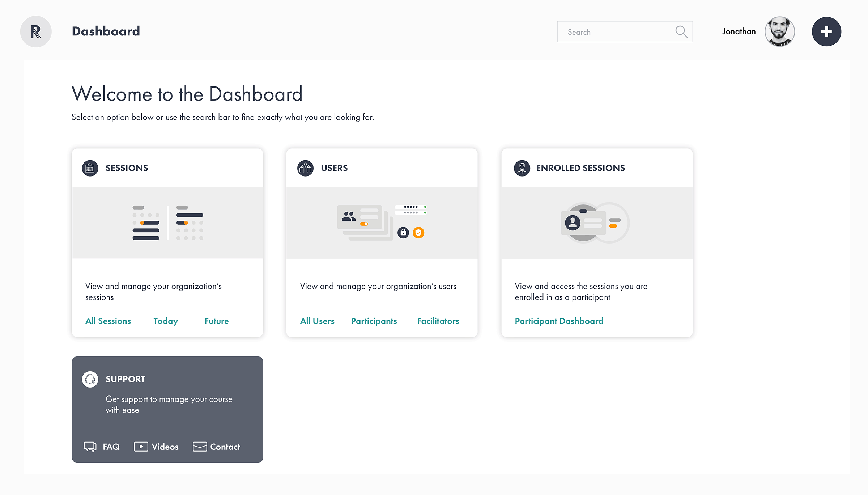Click the magnifying glass search icon

[681, 32]
